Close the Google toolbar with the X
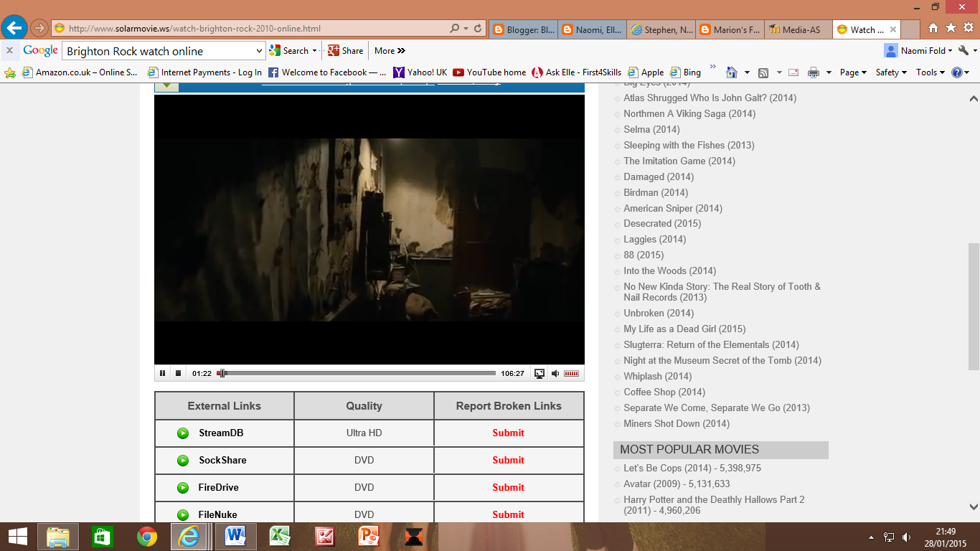 pos(9,51)
